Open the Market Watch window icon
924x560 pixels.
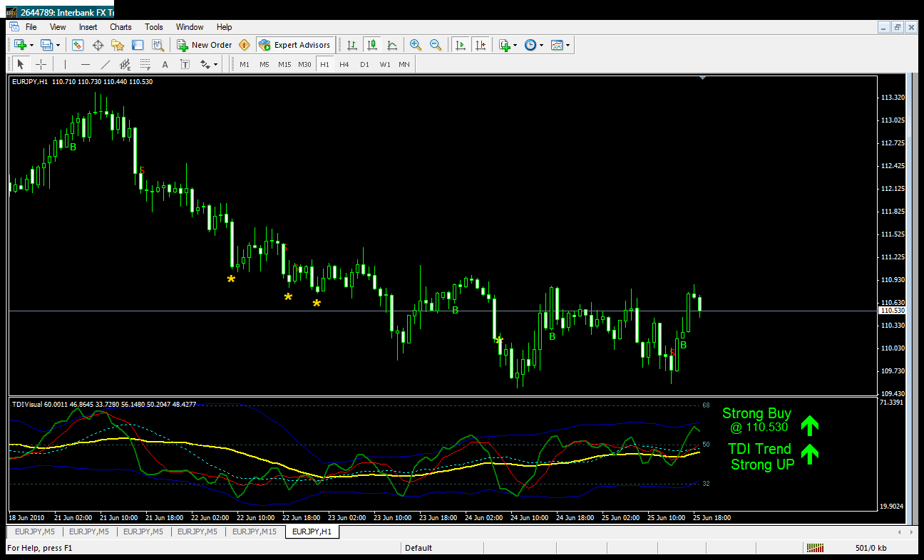pyautogui.click(x=78, y=45)
